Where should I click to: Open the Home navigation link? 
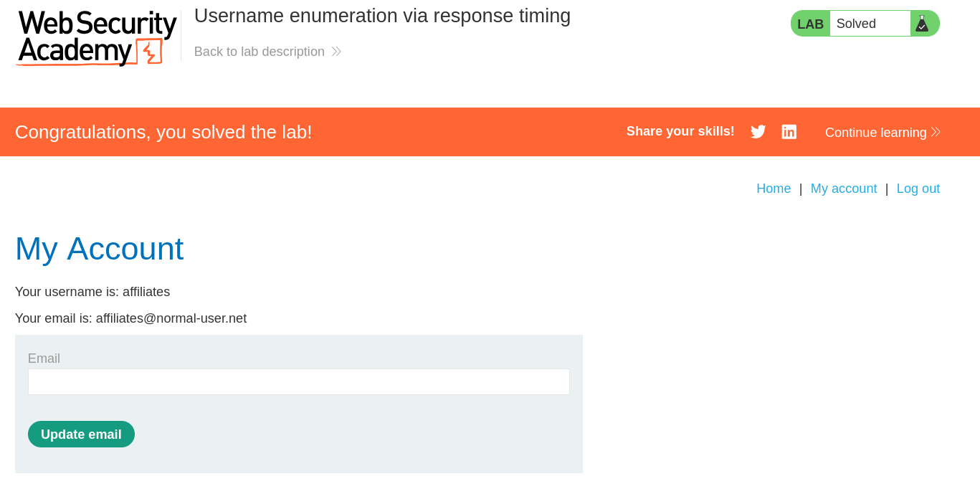[x=774, y=189]
